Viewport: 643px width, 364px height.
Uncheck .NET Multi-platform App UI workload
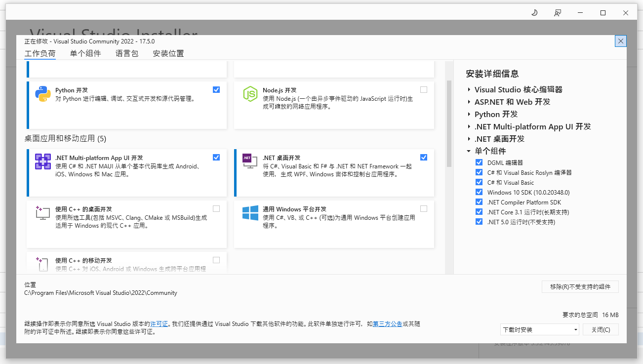[216, 158]
